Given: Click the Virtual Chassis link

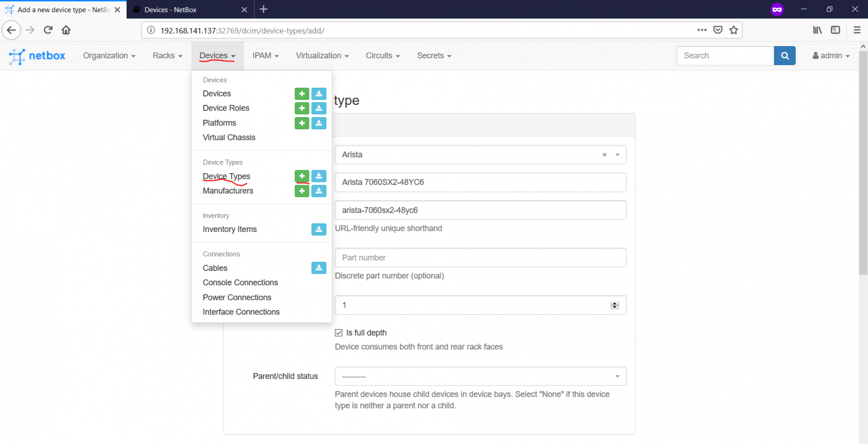Looking at the screenshot, I should pyautogui.click(x=229, y=137).
